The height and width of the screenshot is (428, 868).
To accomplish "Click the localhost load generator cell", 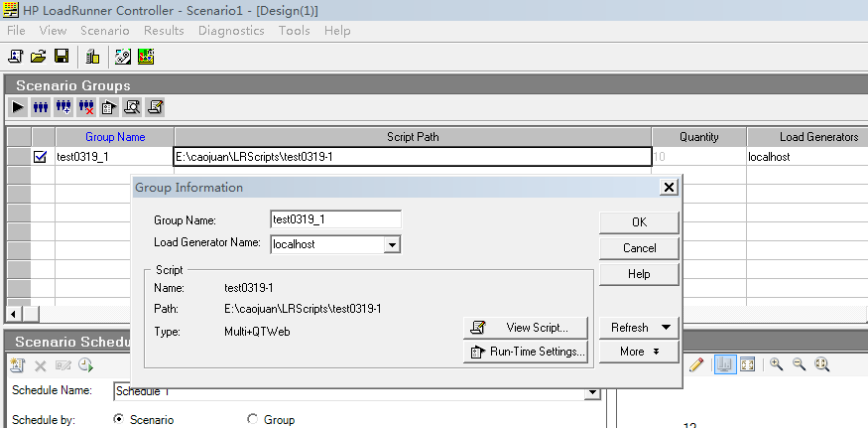I will point(807,157).
